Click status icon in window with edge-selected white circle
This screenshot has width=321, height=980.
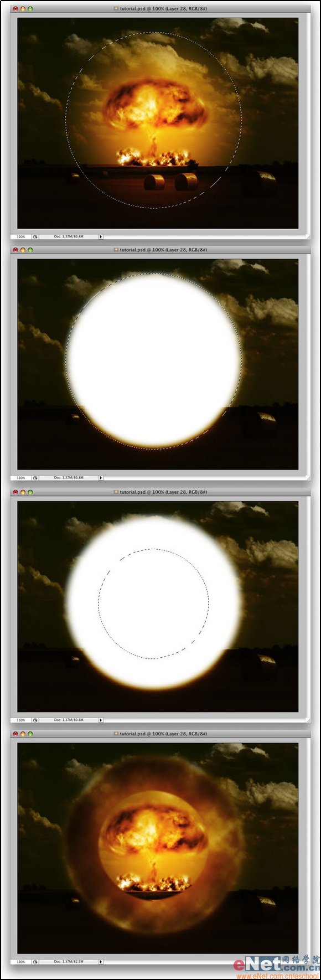pyautogui.click(x=35, y=477)
